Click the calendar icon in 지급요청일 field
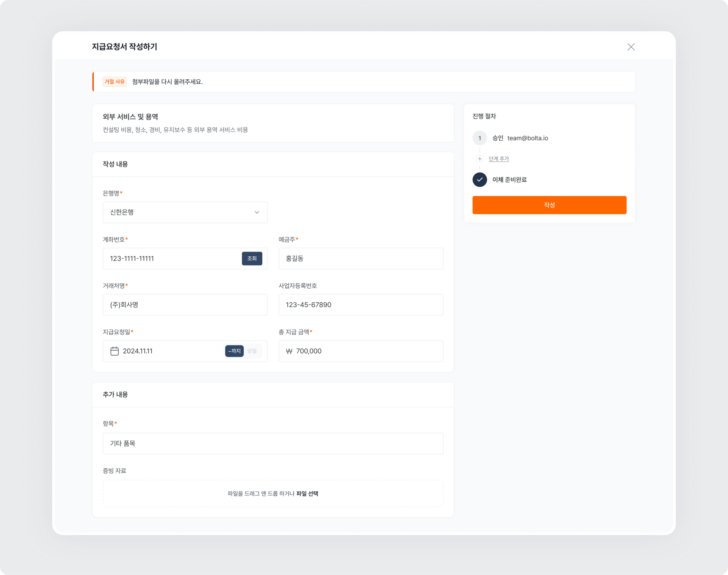 click(114, 351)
